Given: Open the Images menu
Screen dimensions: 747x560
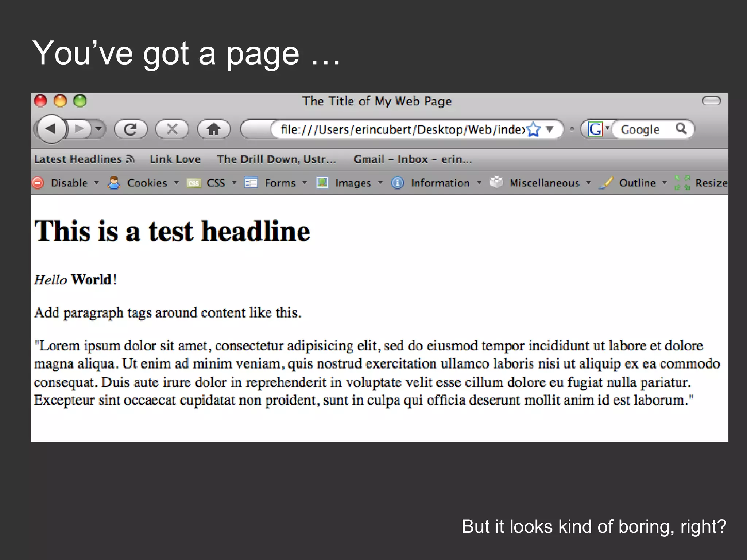Looking at the screenshot, I should point(353,183).
